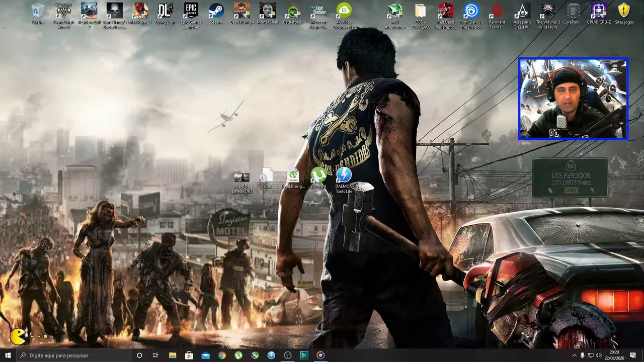This screenshot has width=644, height=362.
Task: Click the microphone tray icon
Action: click(583, 355)
